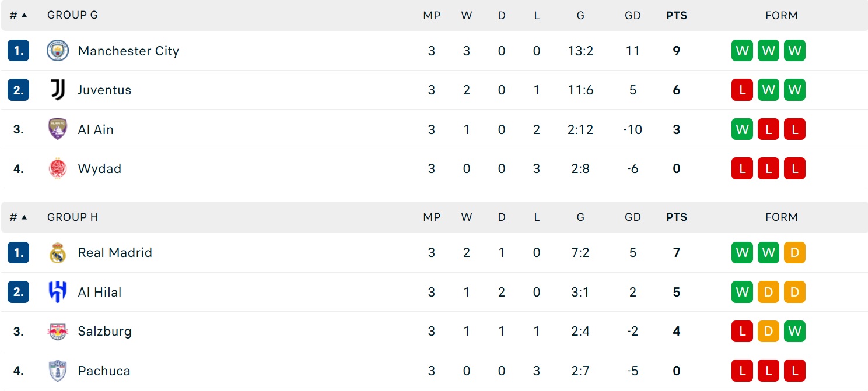Screen dimensions: 868x391
Task: Sort Group H by rank arrow
Action: click(24, 217)
